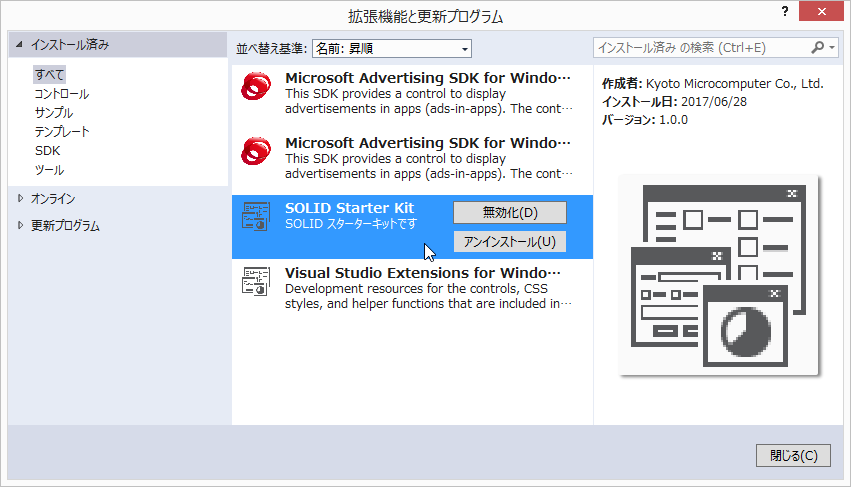Expand the オンライン category
The image size is (851, 487).
tap(19, 199)
